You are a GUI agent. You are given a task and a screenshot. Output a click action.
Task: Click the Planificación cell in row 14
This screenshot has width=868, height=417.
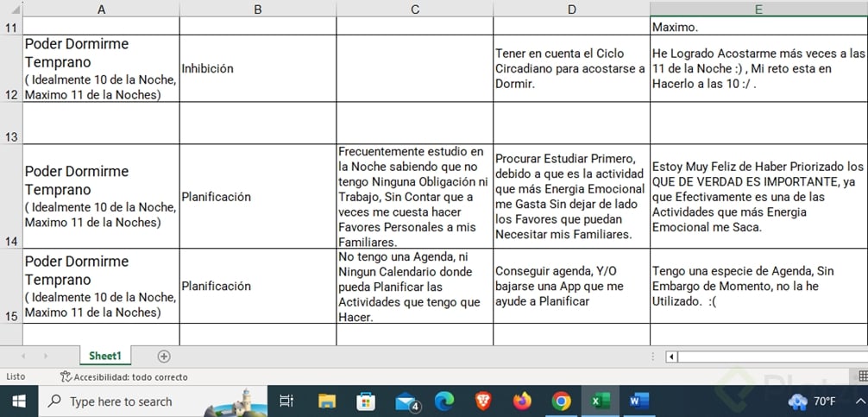pyautogui.click(x=258, y=196)
